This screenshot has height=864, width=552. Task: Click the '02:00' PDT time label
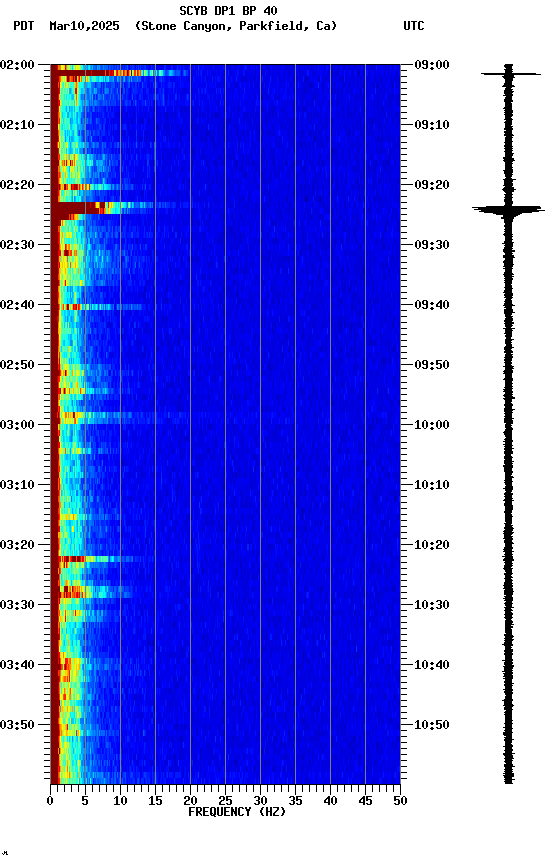tap(17, 64)
